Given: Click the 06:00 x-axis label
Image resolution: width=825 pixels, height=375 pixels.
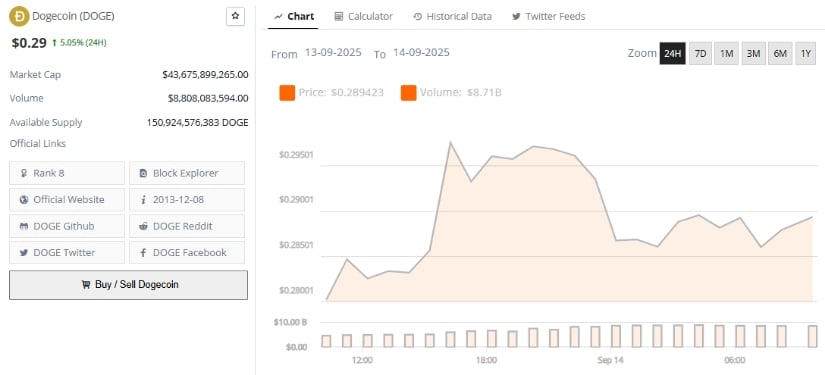Looking at the screenshot, I should click(735, 361).
